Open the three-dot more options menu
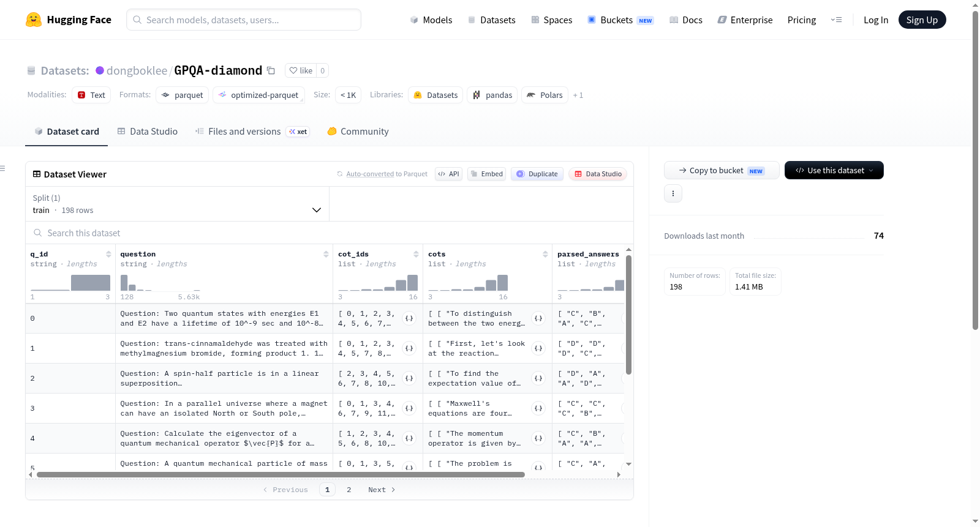 click(x=673, y=193)
